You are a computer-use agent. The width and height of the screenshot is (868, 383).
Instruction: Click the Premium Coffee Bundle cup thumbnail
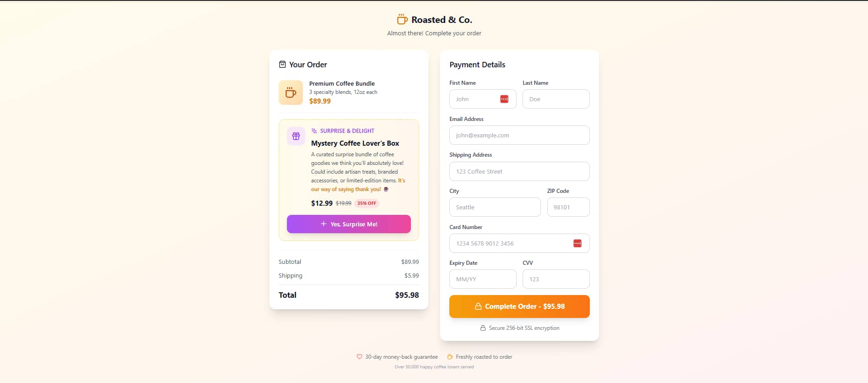click(x=291, y=93)
